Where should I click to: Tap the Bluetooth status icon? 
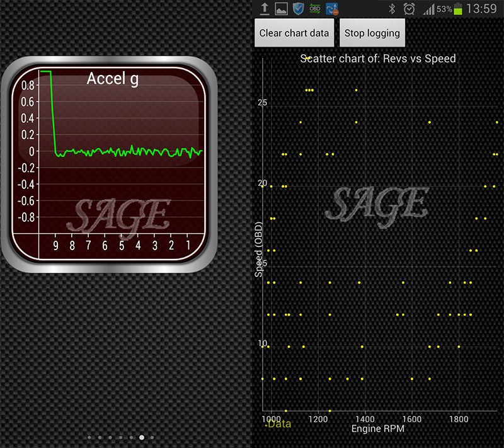pyautogui.click(x=391, y=9)
